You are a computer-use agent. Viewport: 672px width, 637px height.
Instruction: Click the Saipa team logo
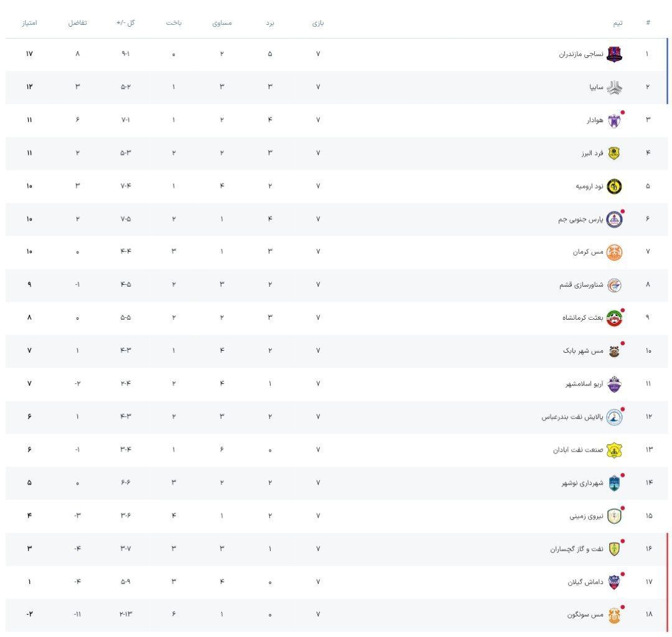click(x=614, y=87)
